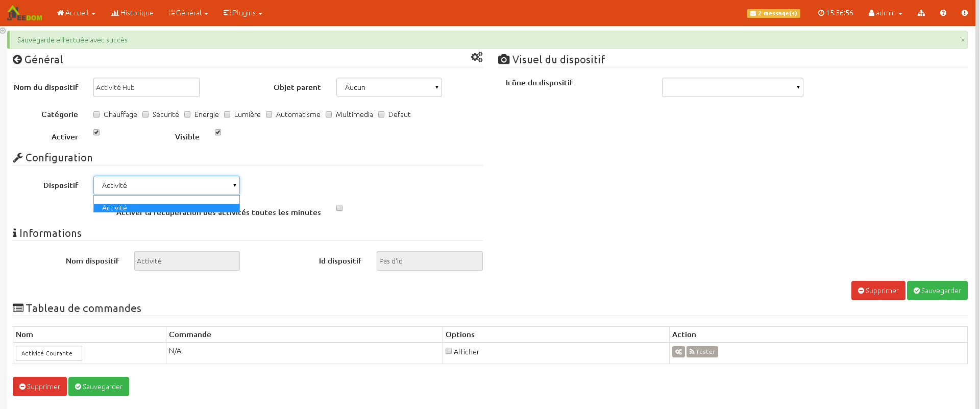This screenshot has width=980, height=409.
Task: Click the back arrow beside Général heading
Action: coord(17,60)
